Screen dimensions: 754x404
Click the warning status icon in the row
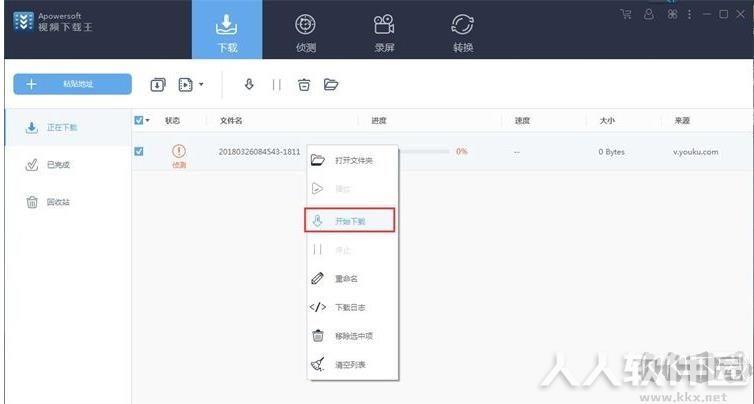pos(178,152)
